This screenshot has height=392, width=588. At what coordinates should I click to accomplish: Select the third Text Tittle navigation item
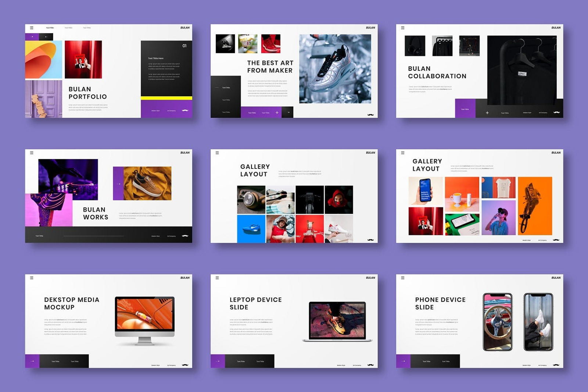point(87,27)
